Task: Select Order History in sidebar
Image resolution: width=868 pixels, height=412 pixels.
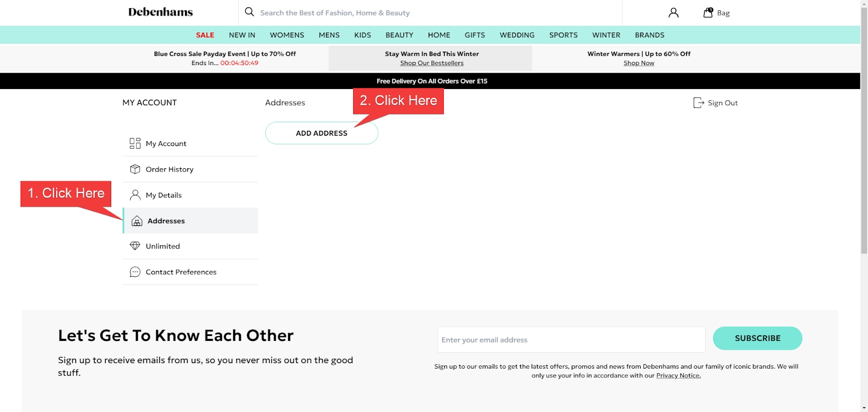Action: pos(190,169)
